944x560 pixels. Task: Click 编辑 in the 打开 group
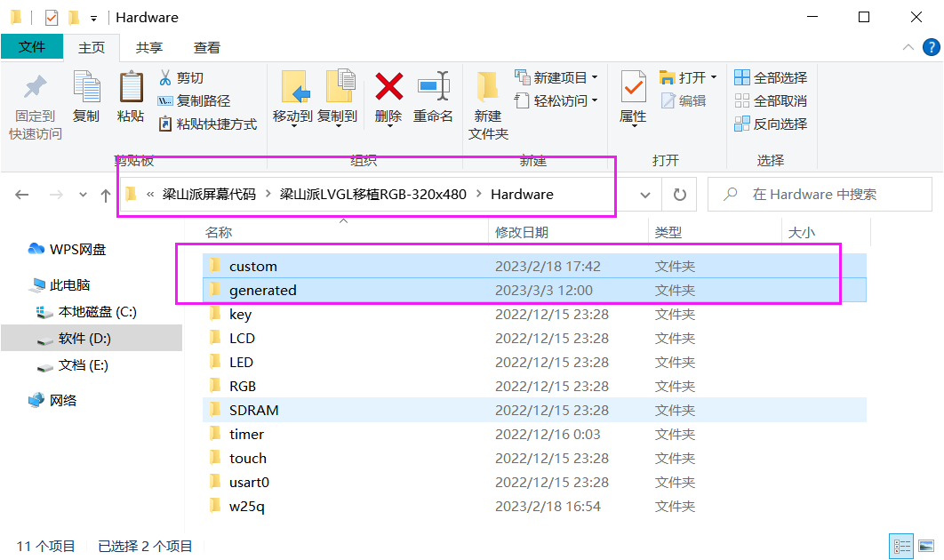click(684, 100)
